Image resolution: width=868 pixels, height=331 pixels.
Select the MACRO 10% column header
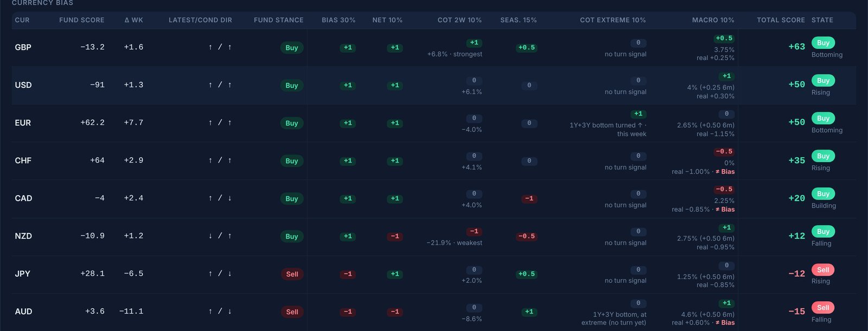coord(713,20)
